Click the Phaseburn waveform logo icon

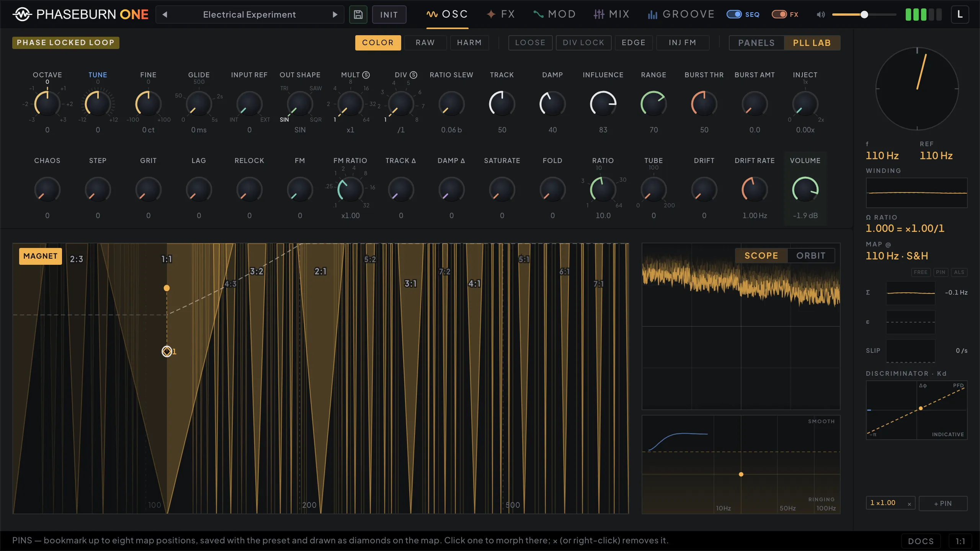pos(22,15)
